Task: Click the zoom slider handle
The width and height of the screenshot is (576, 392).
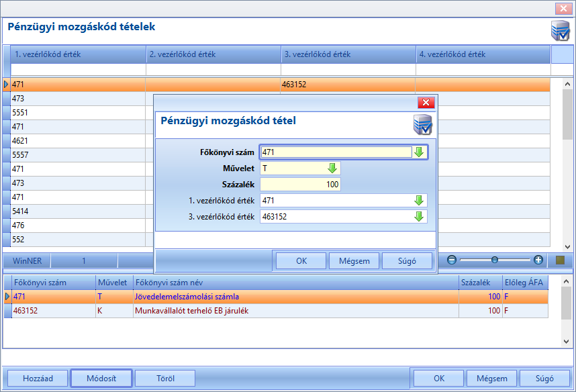Action: 495,260
